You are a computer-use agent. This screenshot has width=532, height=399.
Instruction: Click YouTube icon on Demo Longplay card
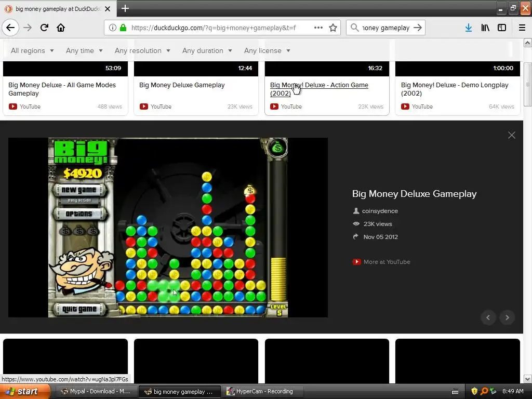(x=405, y=107)
